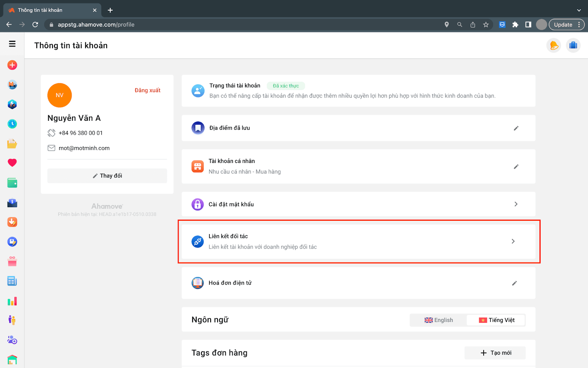Click the bar chart statistics sidebar icon
588x368 pixels.
tap(12, 301)
